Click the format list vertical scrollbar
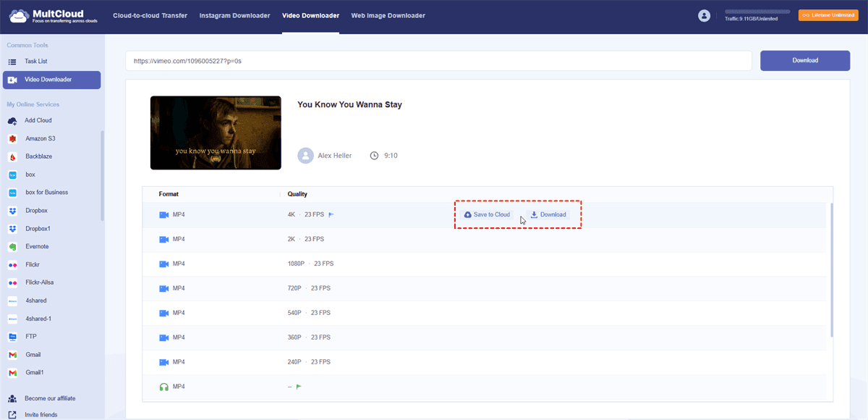Screen dimensions: 868x420 (x=830, y=269)
